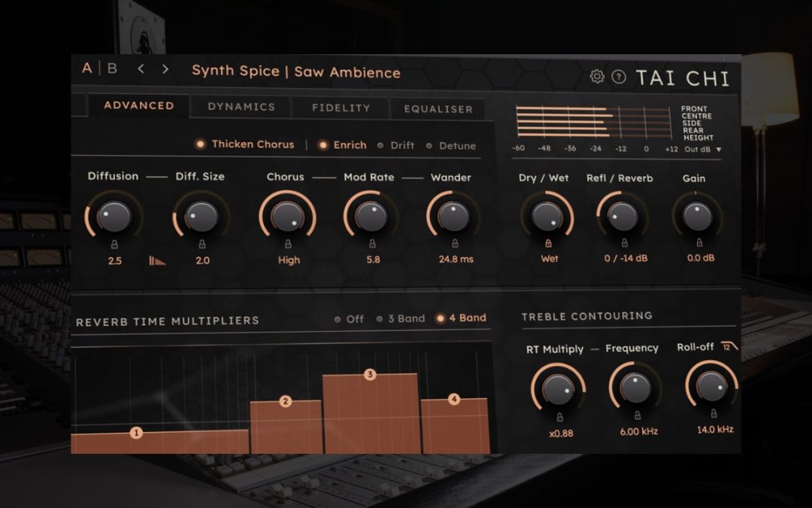This screenshot has width=812, height=508.
Task: Select band 4 handle in multiplier graph
Action: point(454,399)
